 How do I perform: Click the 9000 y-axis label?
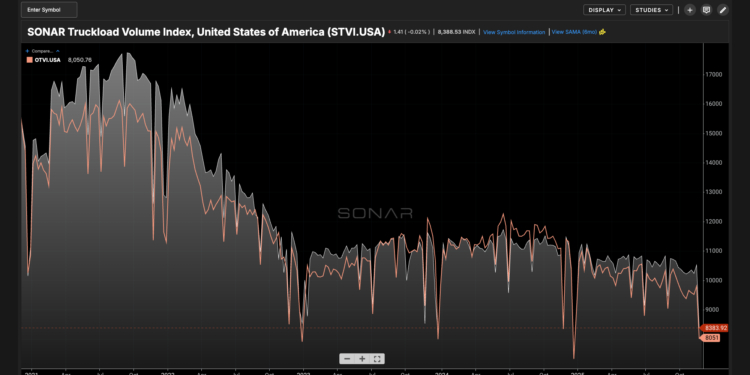(712, 309)
